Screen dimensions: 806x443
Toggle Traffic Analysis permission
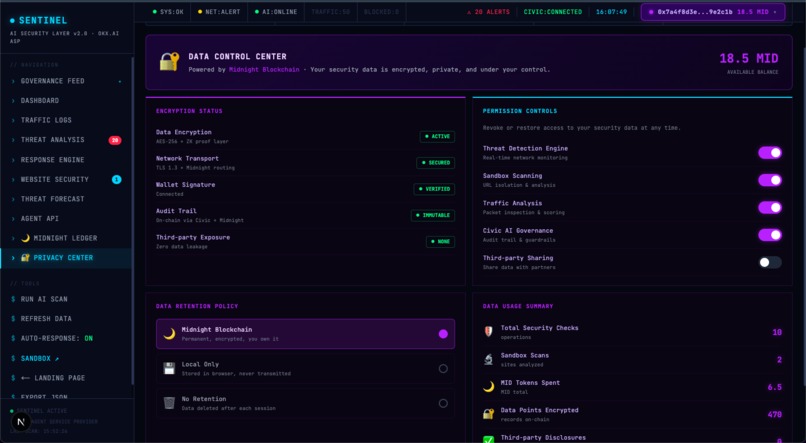click(770, 208)
